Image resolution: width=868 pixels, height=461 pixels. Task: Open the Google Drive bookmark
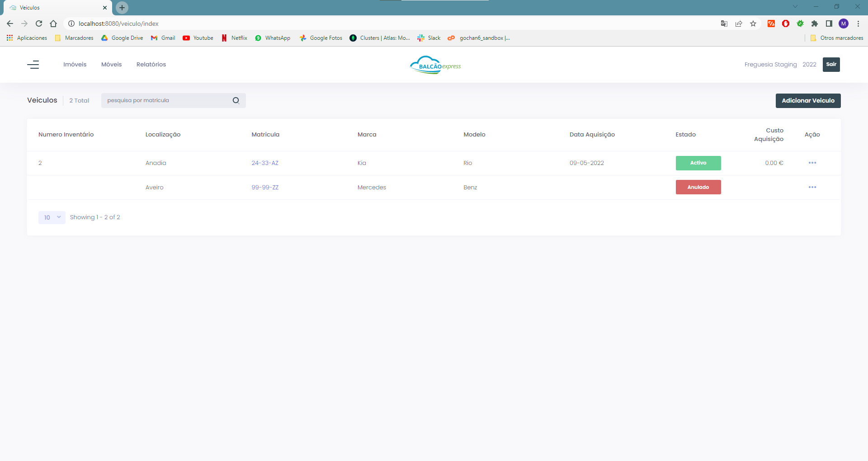click(x=122, y=38)
